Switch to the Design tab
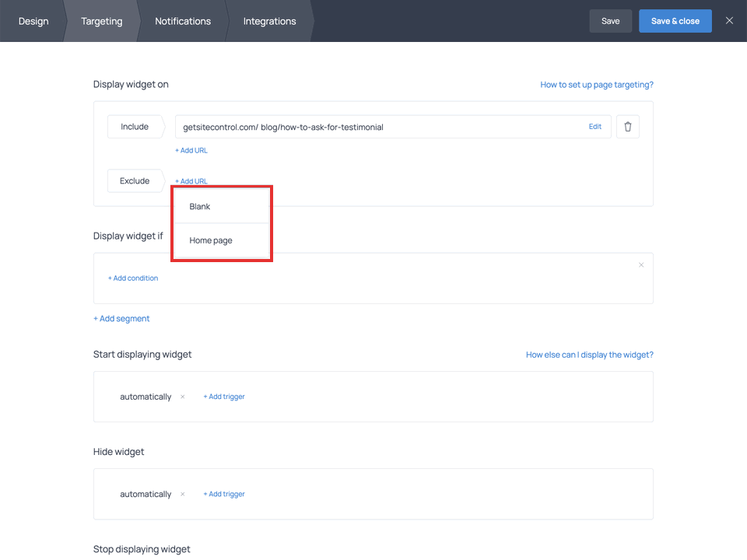 point(33,21)
